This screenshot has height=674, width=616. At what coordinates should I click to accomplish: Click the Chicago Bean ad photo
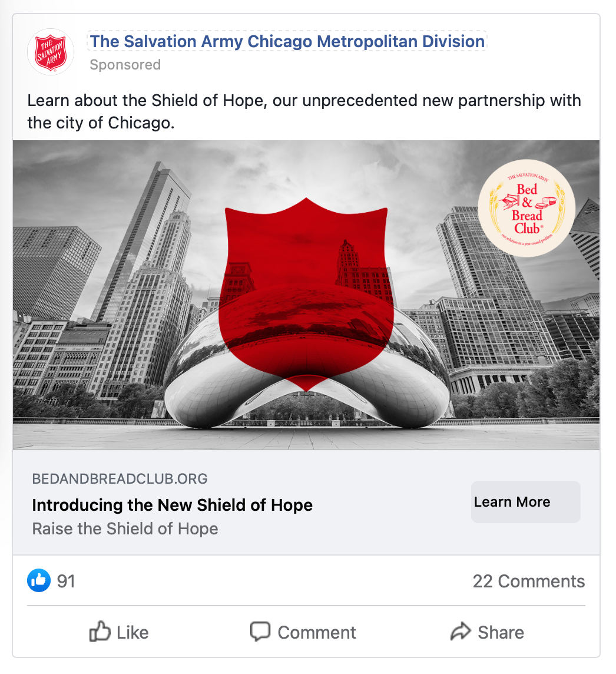tap(306, 295)
